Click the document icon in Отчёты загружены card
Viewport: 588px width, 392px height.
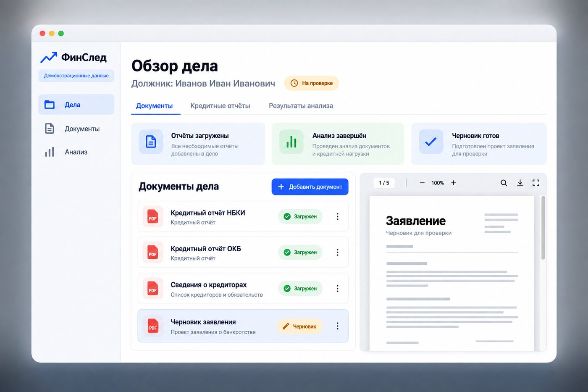click(x=151, y=142)
